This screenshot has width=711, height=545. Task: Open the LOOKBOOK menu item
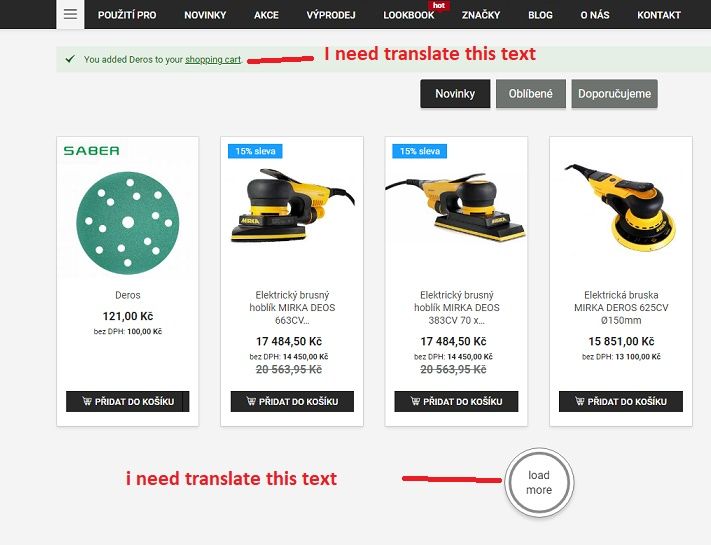(409, 15)
